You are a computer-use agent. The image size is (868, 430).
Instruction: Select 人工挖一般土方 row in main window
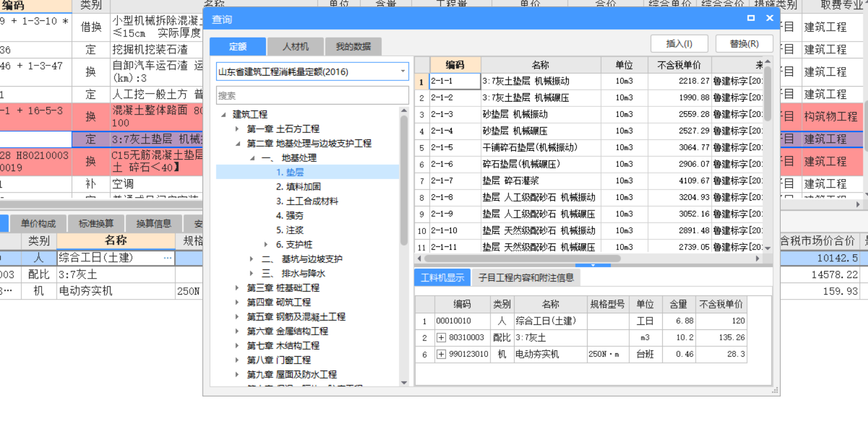coord(101,94)
